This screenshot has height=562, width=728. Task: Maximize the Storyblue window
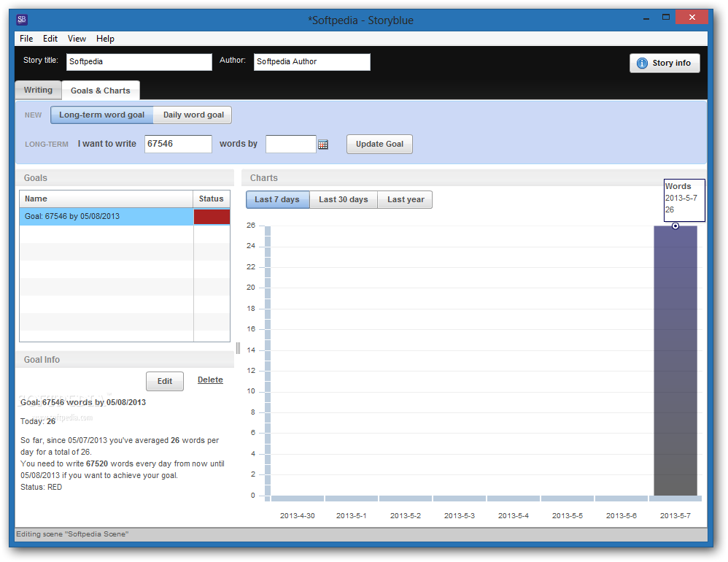tap(666, 18)
